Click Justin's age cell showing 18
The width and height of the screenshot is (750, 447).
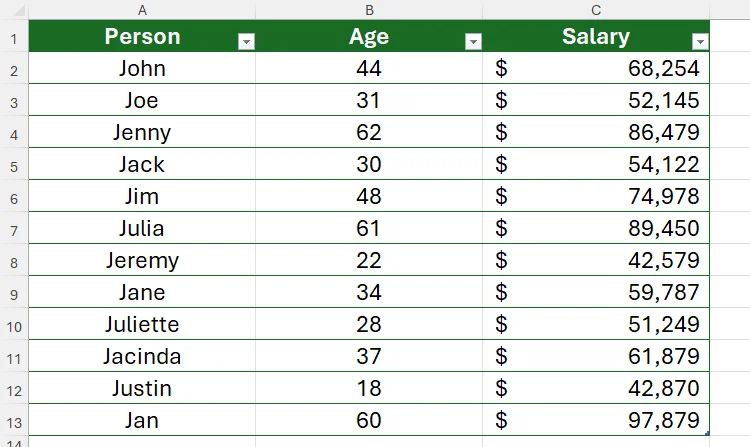pos(369,389)
